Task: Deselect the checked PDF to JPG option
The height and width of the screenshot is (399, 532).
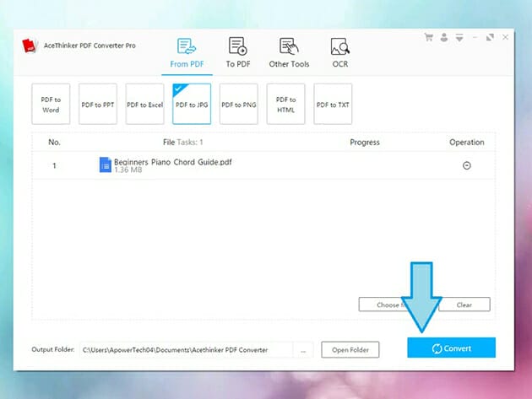Action: [192, 105]
